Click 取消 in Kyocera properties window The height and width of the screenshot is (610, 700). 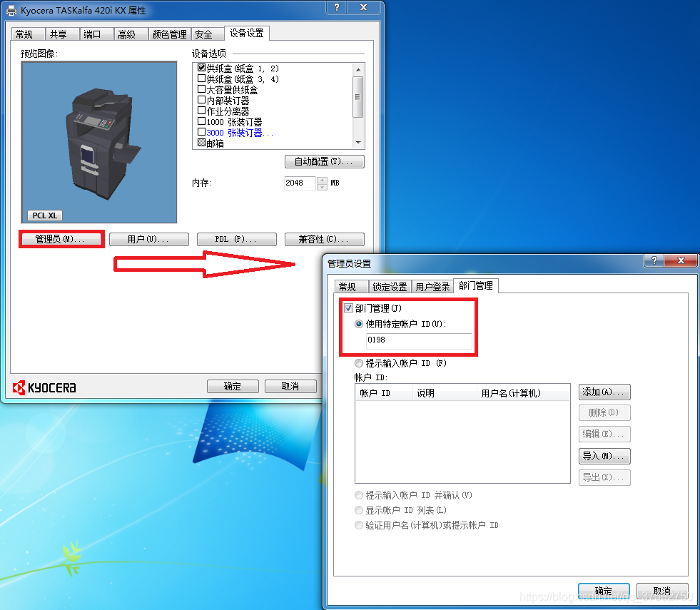pyautogui.click(x=290, y=386)
